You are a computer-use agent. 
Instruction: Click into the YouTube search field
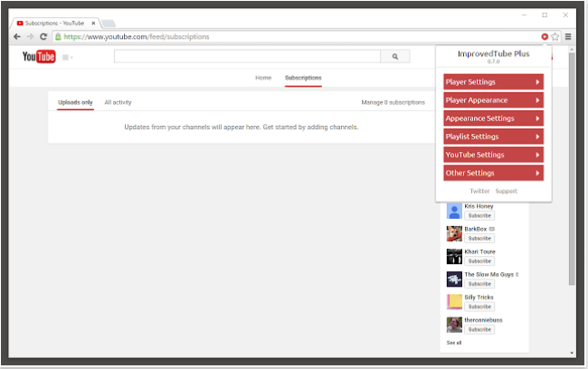248,56
